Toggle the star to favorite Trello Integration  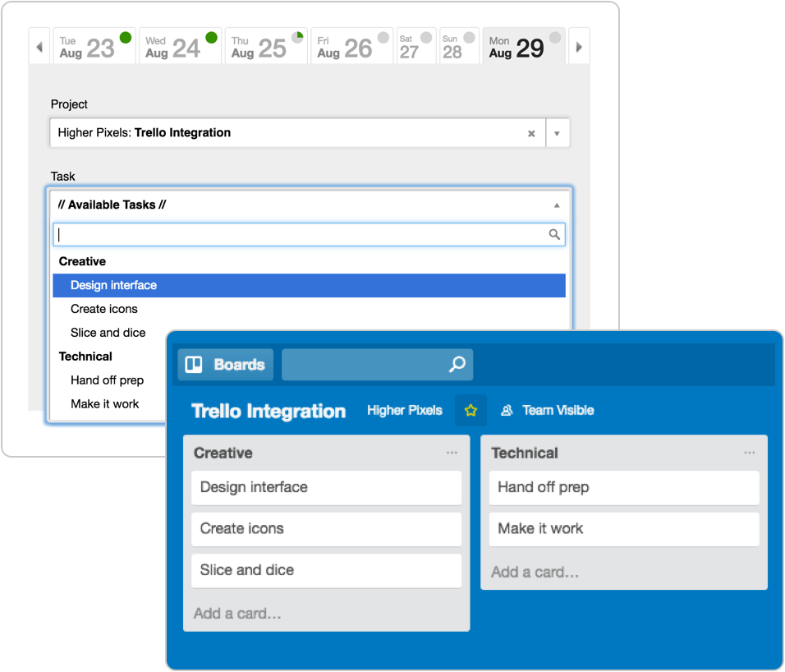[471, 409]
